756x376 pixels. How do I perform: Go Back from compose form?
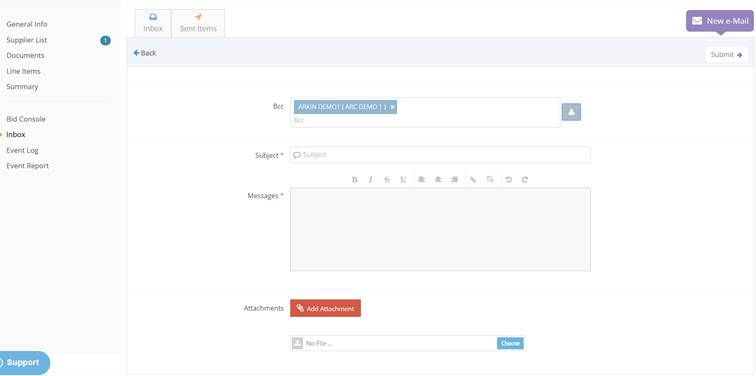coord(145,53)
